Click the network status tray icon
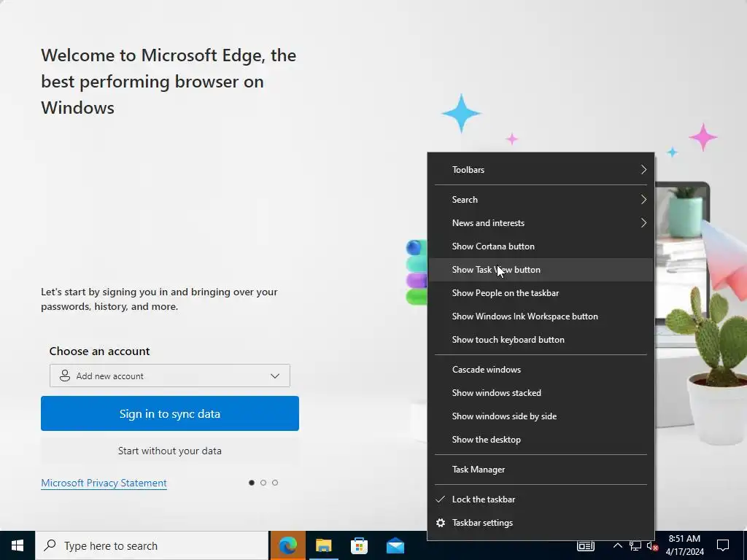This screenshot has width=747, height=560. click(x=635, y=545)
